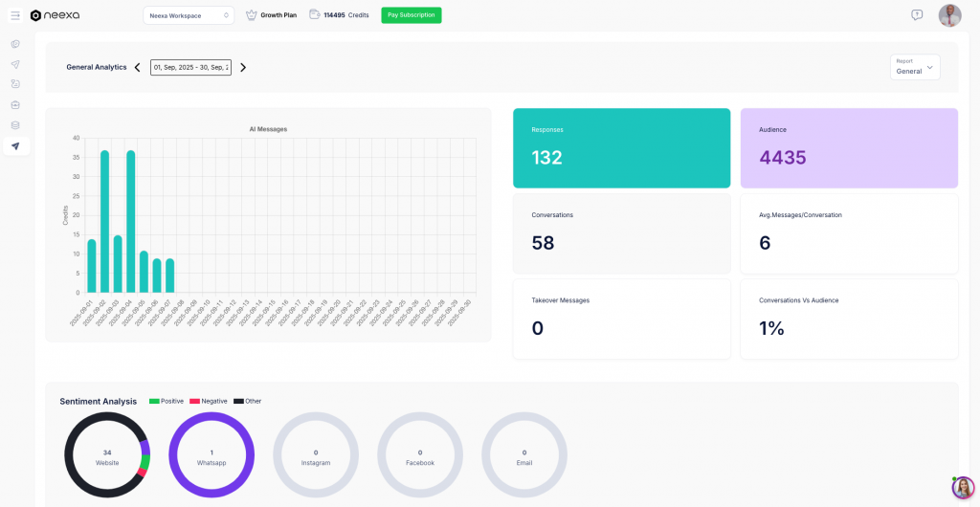Open the stacked layers sidebar icon

coord(15,124)
